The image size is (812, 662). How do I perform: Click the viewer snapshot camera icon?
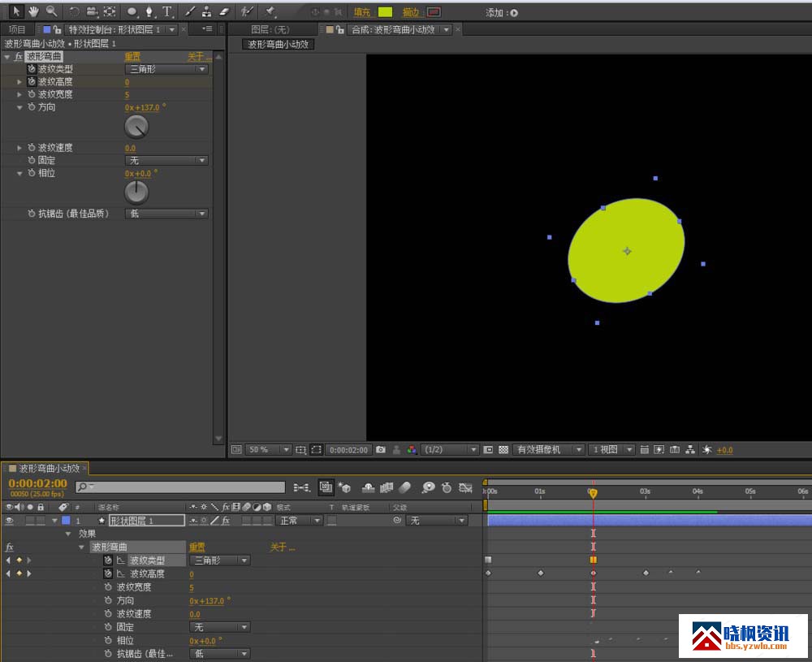pos(381,450)
